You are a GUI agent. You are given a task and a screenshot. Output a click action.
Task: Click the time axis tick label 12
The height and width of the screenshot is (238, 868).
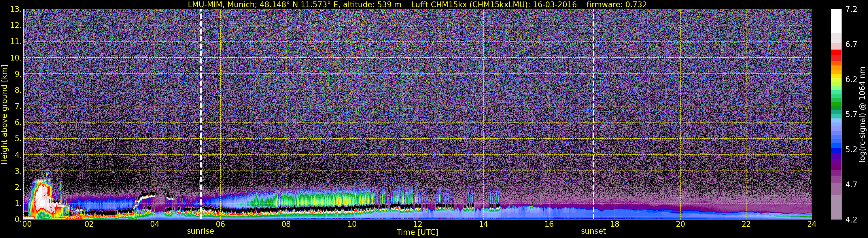(x=417, y=224)
